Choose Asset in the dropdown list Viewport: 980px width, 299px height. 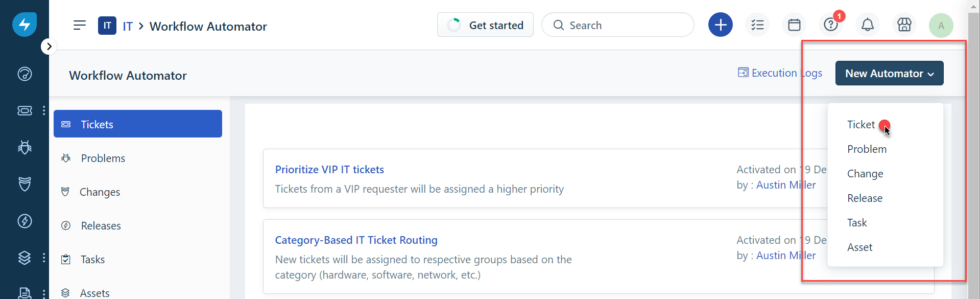(859, 247)
